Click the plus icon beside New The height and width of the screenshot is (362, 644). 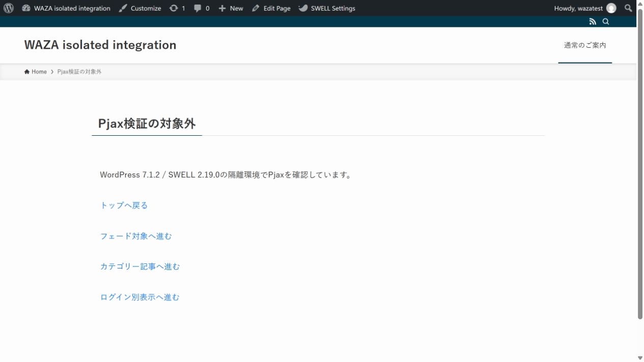pyautogui.click(x=222, y=8)
